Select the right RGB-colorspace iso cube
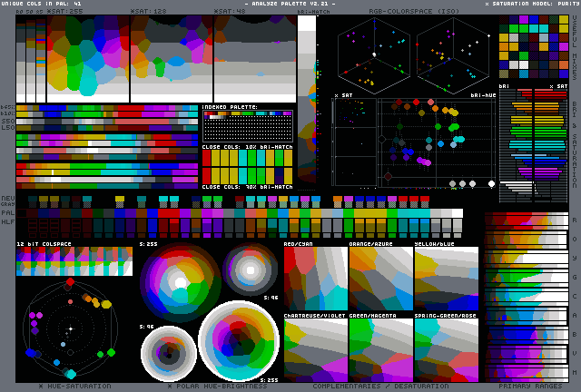This screenshot has width=581, height=392. (x=456, y=54)
